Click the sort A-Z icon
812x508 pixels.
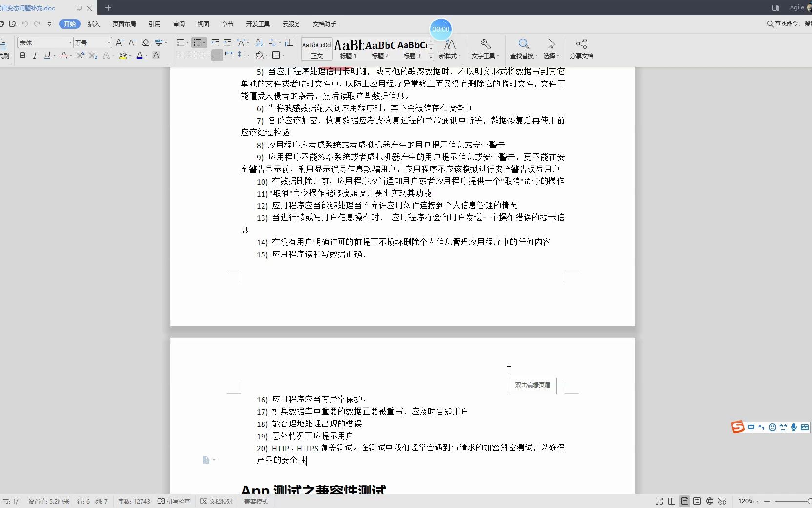(259, 43)
